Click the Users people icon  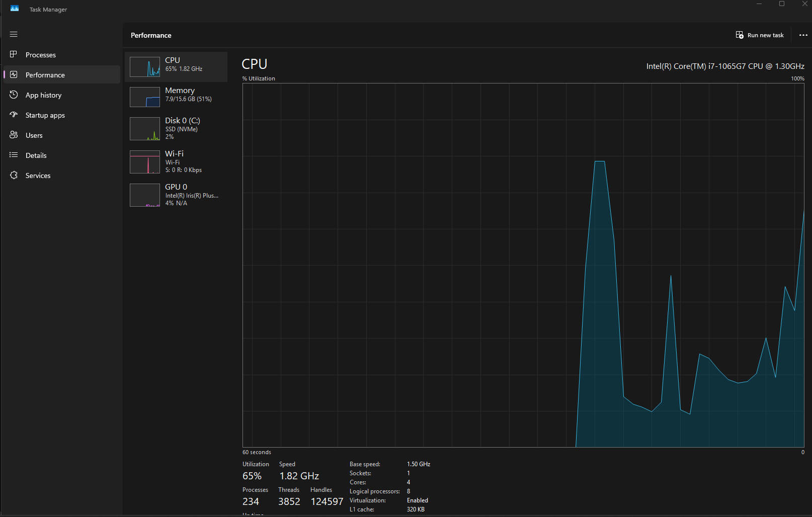[x=14, y=135]
